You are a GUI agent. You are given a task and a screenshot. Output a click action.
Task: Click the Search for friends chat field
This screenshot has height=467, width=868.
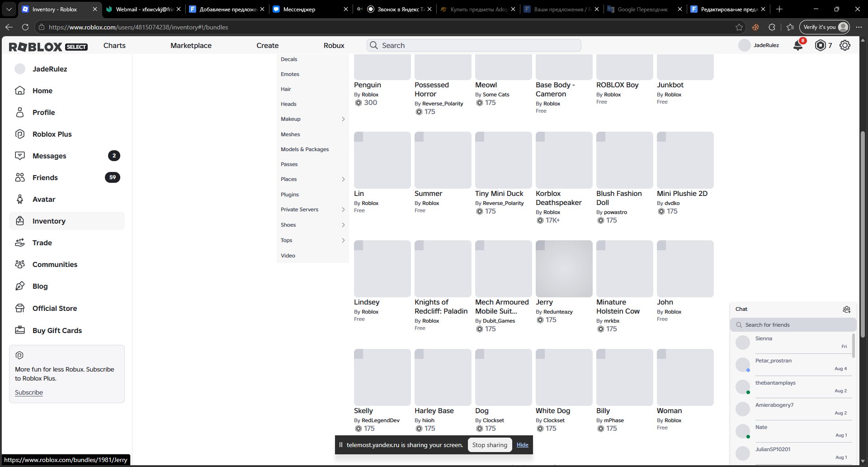pyautogui.click(x=793, y=325)
